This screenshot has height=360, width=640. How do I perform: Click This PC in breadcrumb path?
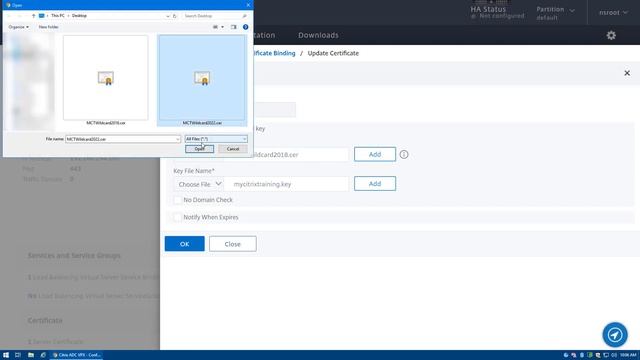58,16
